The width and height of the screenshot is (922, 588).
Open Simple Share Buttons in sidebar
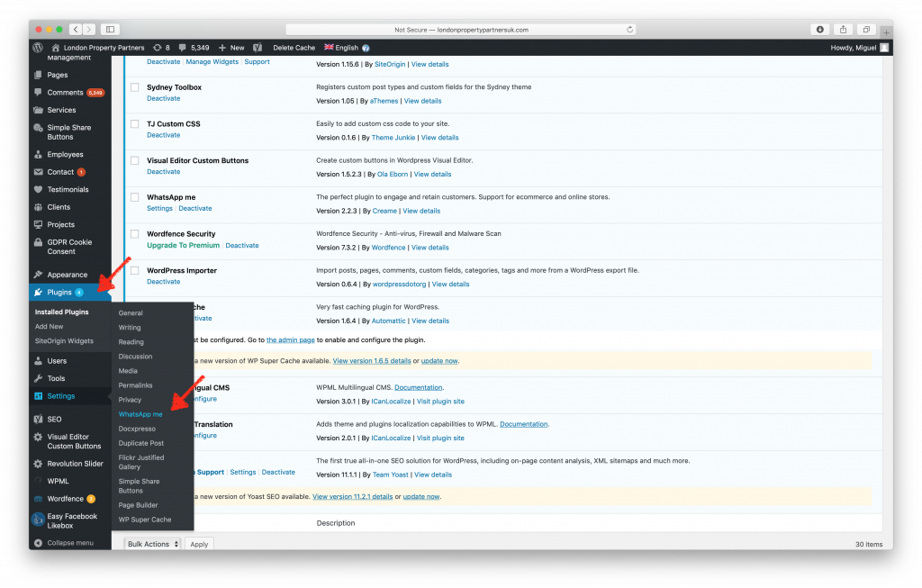[70, 132]
